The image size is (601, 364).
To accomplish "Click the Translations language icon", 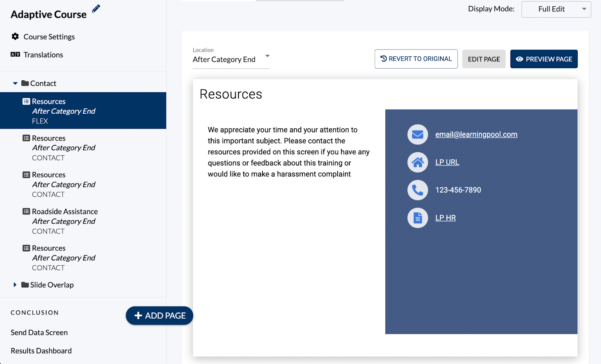I will pos(15,54).
